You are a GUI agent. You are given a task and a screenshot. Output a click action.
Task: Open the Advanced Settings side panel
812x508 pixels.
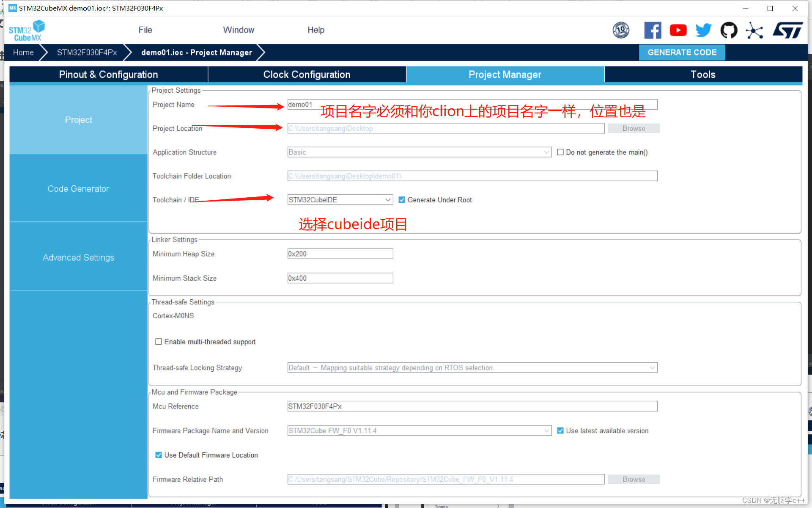click(x=78, y=257)
